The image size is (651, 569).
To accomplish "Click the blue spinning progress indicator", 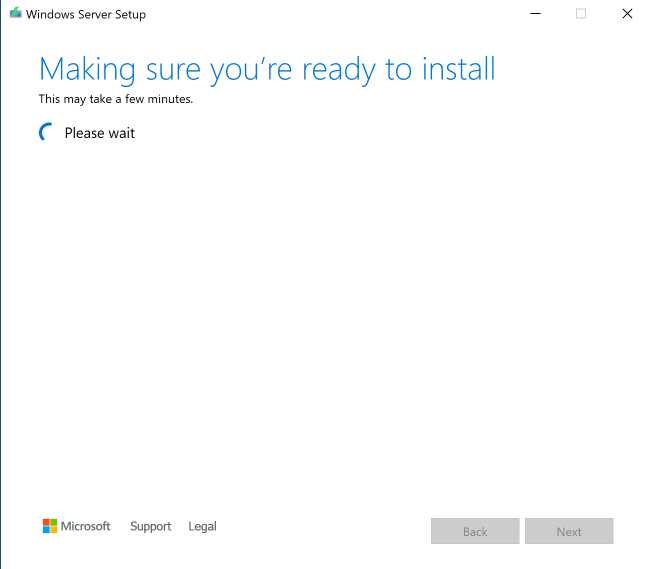I will 47,132.
